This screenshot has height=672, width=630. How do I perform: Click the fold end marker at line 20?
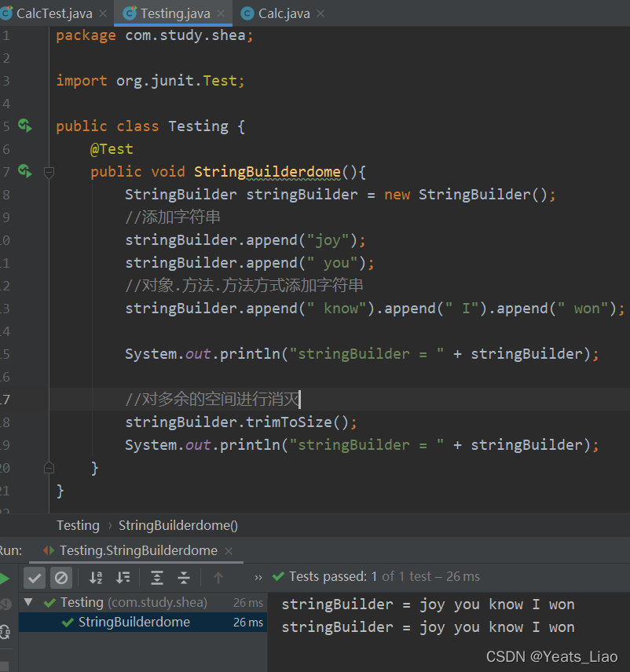pyautogui.click(x=49, y=468)
